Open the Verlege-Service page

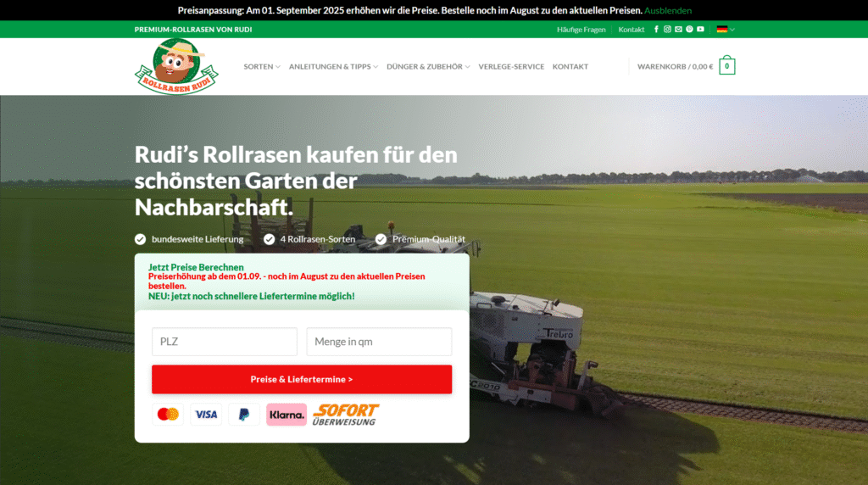tap(511, 66)
